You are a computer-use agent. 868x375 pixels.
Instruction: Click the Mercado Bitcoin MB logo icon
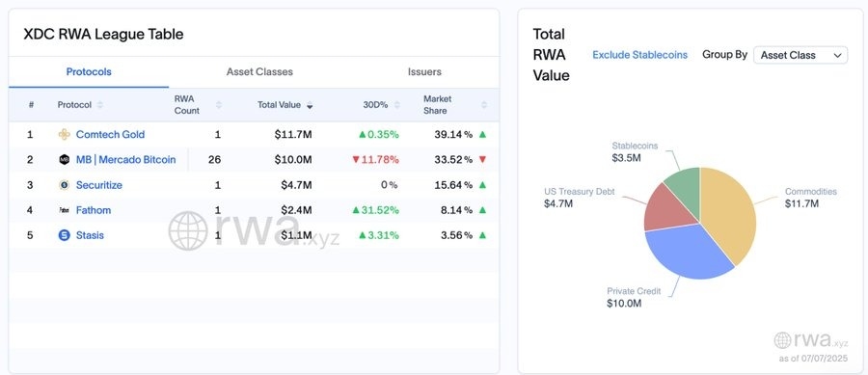coord(65,160)
